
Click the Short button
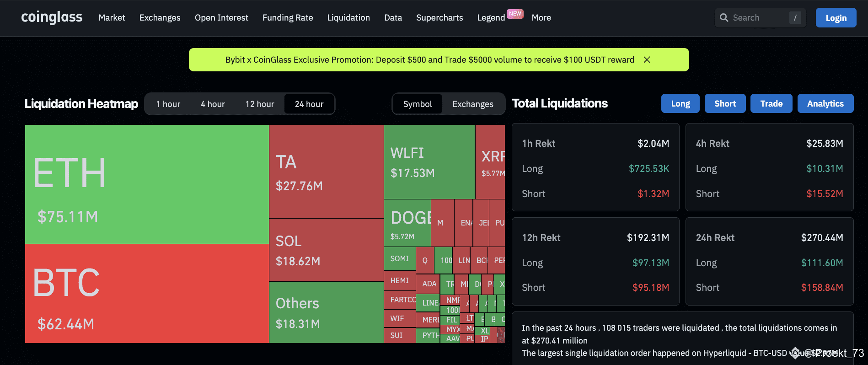(725, 103)
